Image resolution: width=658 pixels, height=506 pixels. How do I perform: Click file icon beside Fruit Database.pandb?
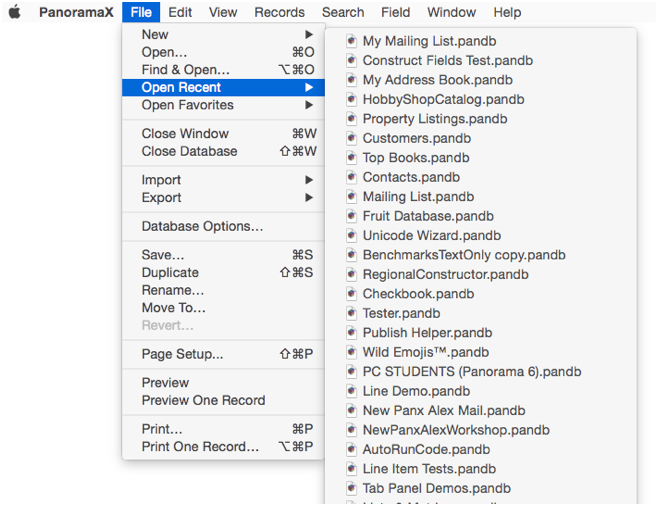pyautogui.click(x=351, y=216)
